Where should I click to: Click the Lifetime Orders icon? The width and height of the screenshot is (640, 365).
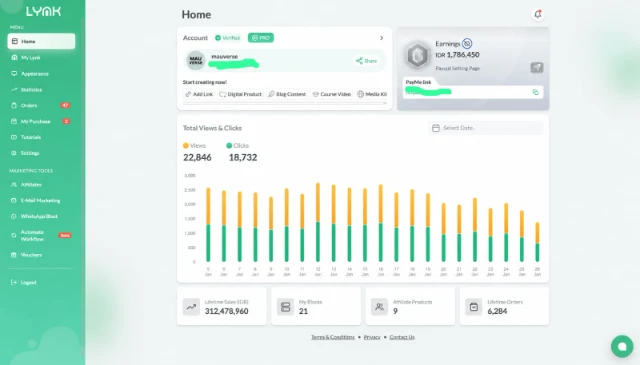coord(474,307)
